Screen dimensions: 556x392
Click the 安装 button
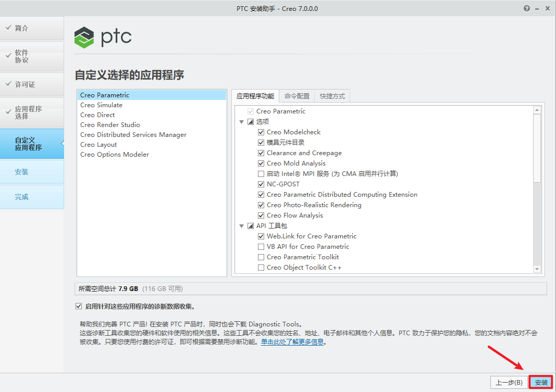click(541, 382)
